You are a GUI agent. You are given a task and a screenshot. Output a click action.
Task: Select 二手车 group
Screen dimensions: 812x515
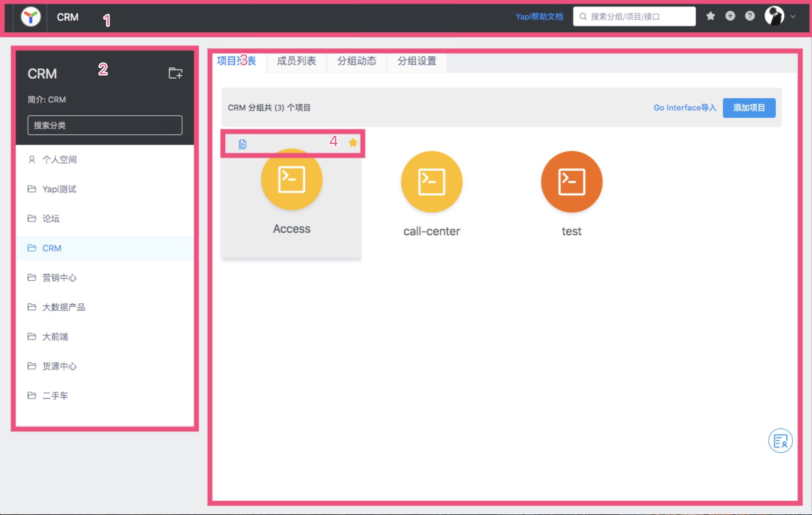pos(105,395)
